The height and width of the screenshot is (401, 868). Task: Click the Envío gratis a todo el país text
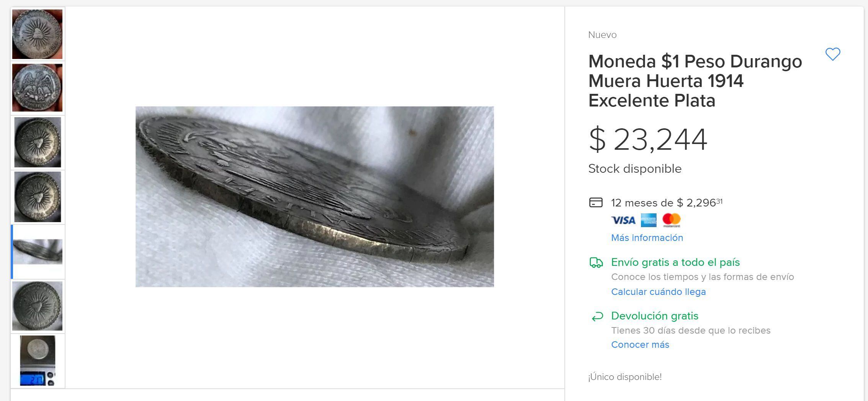(675, 262)
